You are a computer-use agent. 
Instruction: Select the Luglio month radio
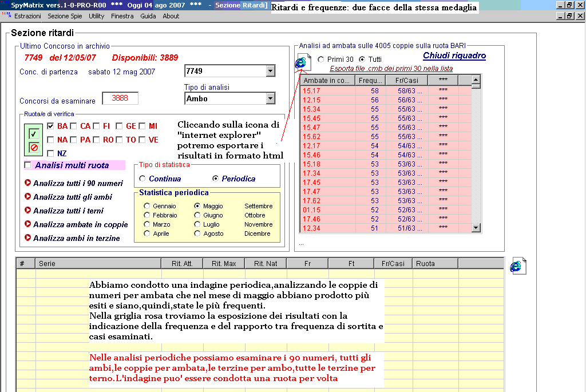(x=197, y=224)
